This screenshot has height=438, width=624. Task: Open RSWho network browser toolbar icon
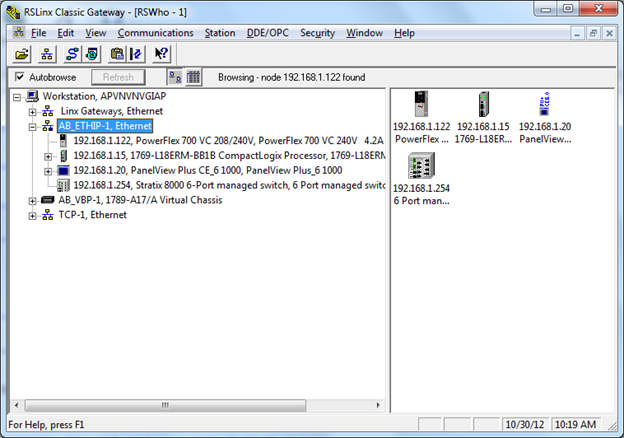click(47, 54)
